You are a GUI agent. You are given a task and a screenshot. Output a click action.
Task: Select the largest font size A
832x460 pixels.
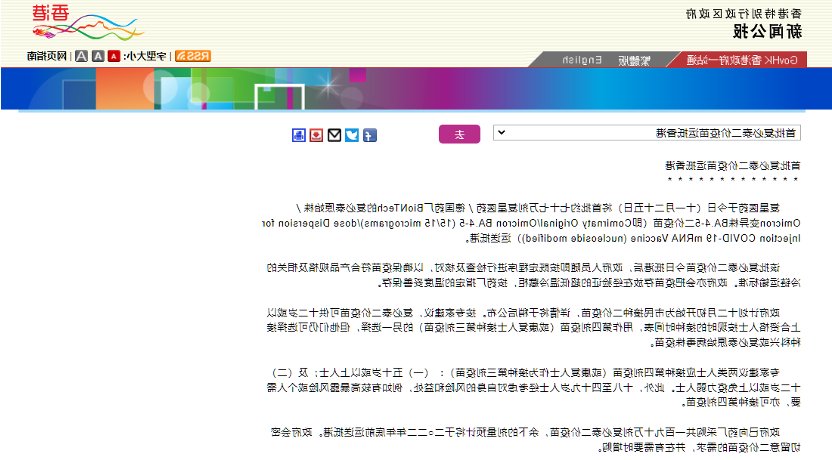[x=81, y=57]
